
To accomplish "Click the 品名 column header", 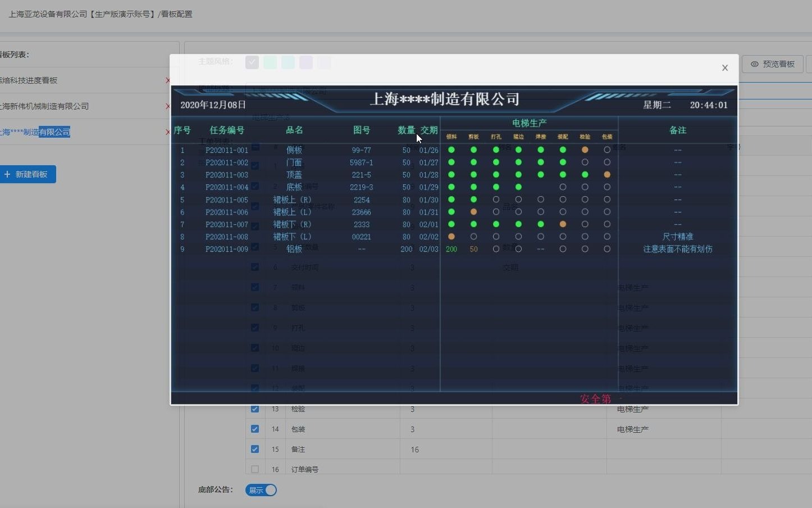I will (294, 130).
